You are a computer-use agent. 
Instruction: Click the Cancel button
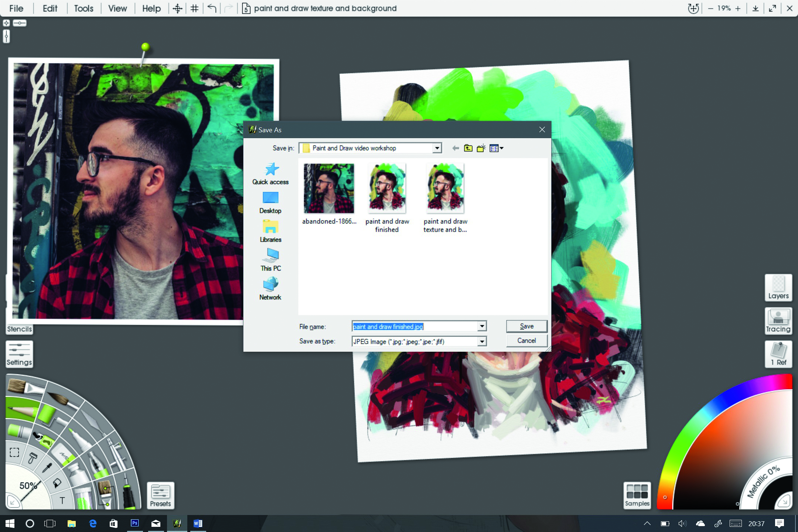pyautogui.click(x=526, y=341)
